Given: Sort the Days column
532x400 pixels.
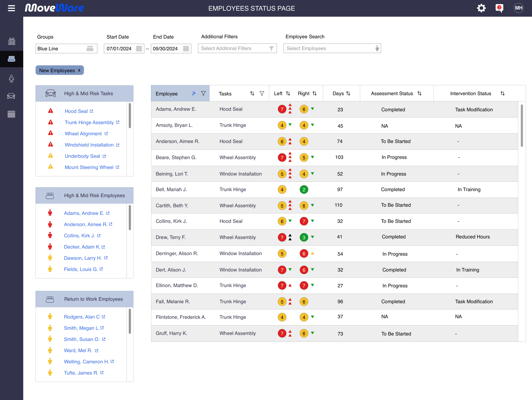Looking at the screenshot, I should tap(348, 93).
